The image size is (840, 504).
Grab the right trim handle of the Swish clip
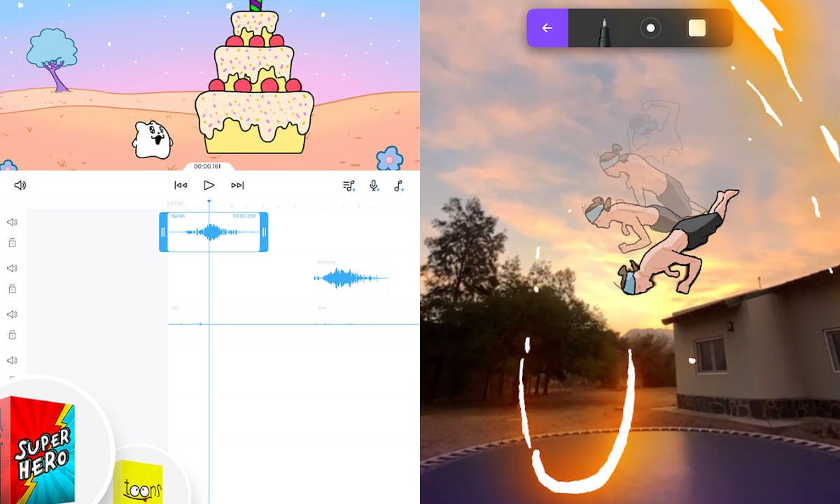(264, 232)
